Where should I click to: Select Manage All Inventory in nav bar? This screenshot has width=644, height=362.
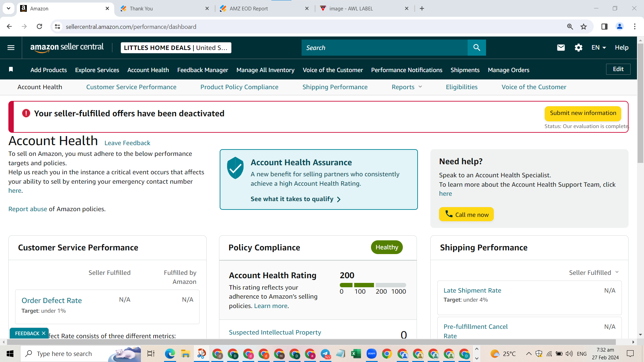[265, 70]
